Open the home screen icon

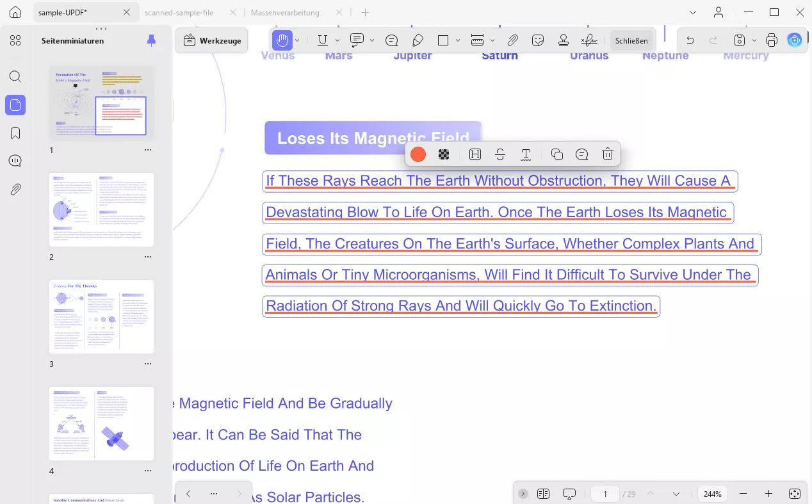point(15,12)
